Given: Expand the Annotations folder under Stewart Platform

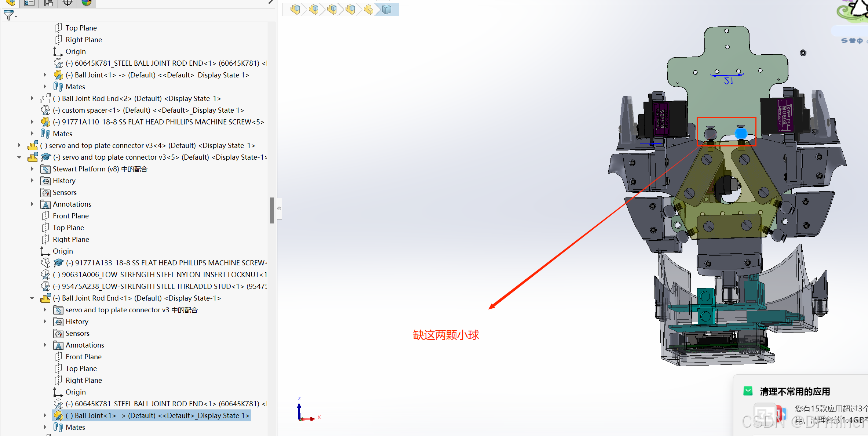Looking at the screenshot, I should pos(32,204).
